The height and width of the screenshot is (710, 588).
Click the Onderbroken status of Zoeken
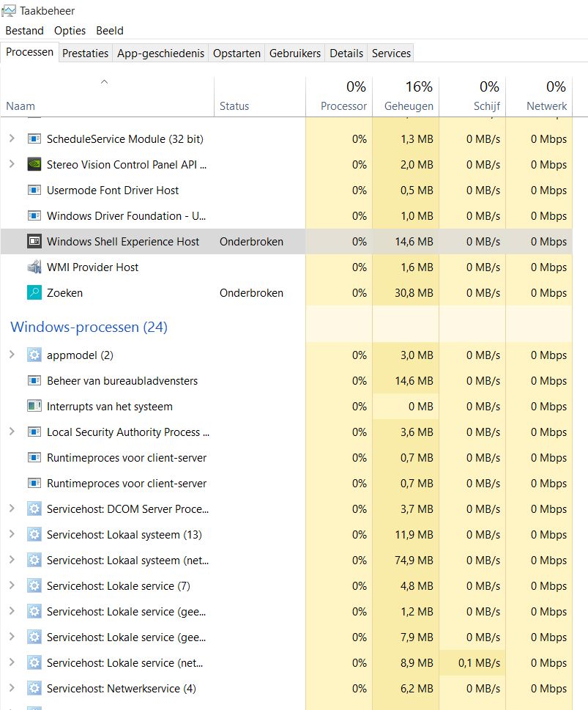tap(251, 293)
